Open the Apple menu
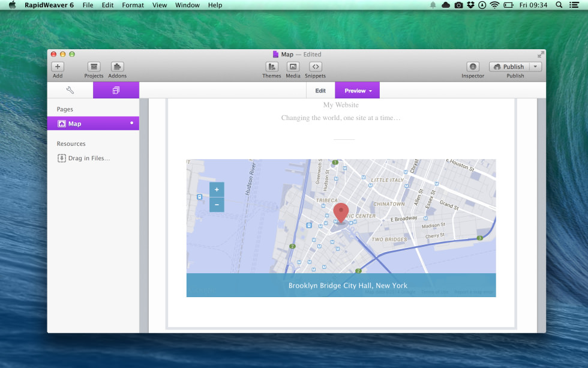Image resolution: width=588 pixels, height=368 pixels. point(13,5)
